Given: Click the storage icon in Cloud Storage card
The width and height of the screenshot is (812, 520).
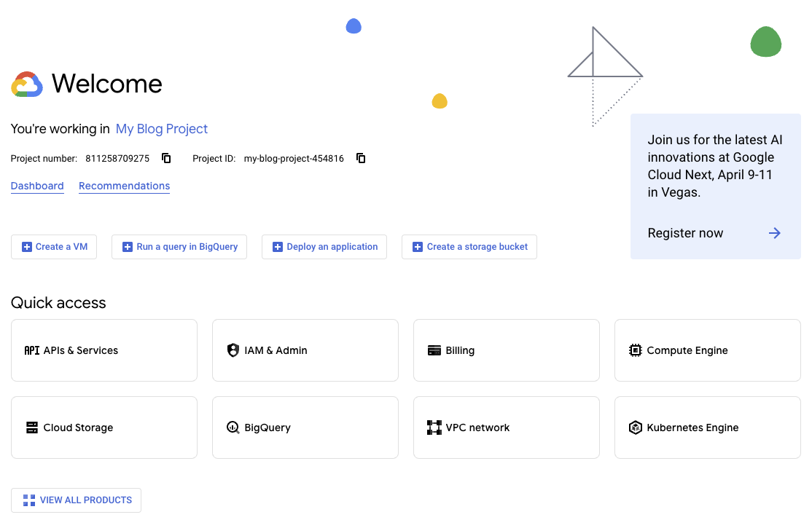Looking at the screenshot, I should pos(32,428).
